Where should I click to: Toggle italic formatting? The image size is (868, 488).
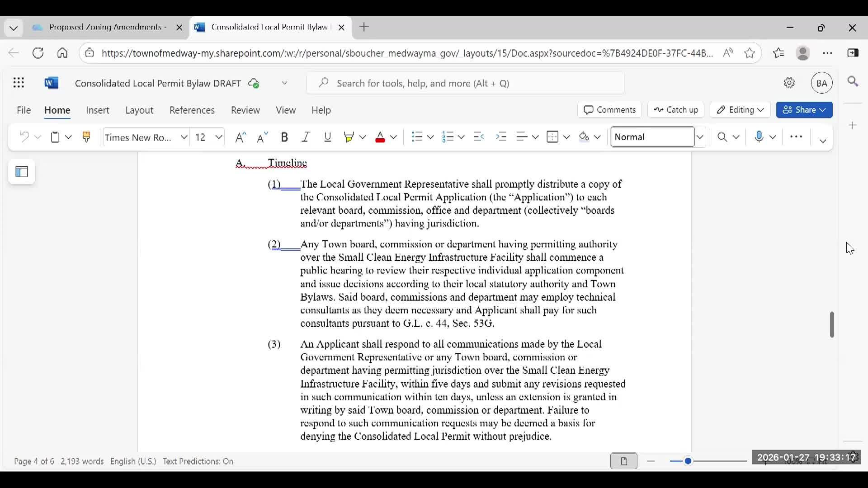(x=306, y=137)
